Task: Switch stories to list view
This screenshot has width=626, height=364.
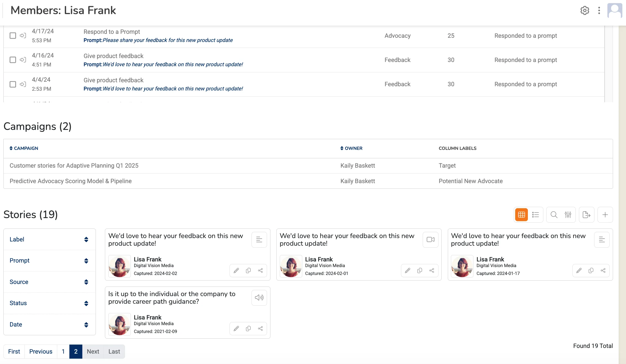Action: pos(535,215)
